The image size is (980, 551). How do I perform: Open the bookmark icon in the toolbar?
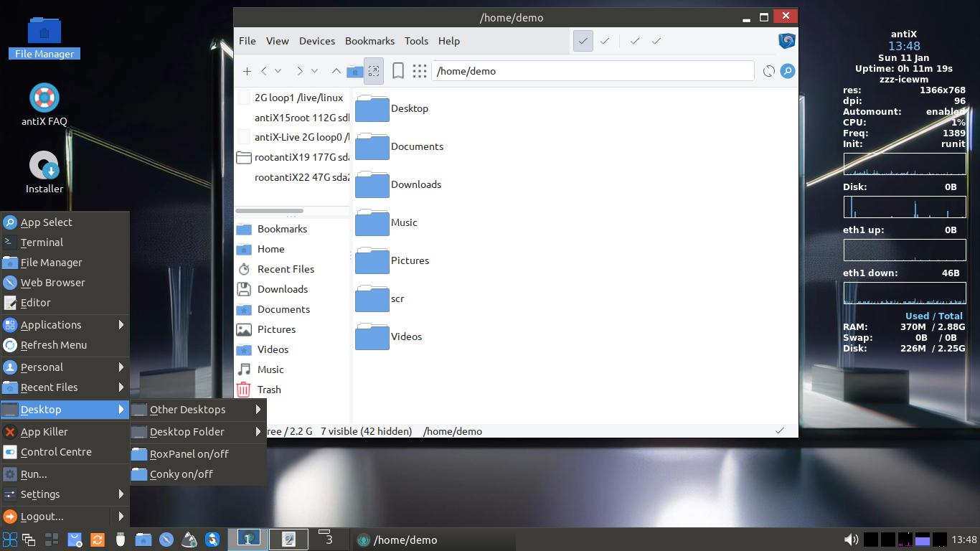398,71
